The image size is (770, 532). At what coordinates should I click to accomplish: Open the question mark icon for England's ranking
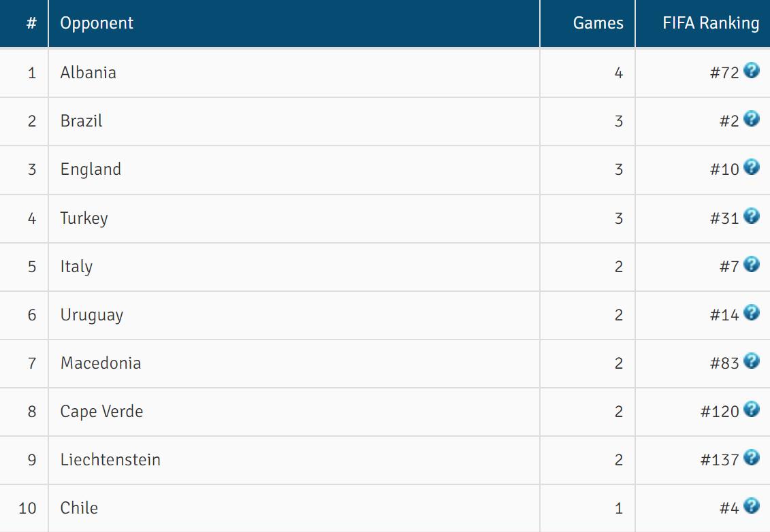tap(752, 167)
